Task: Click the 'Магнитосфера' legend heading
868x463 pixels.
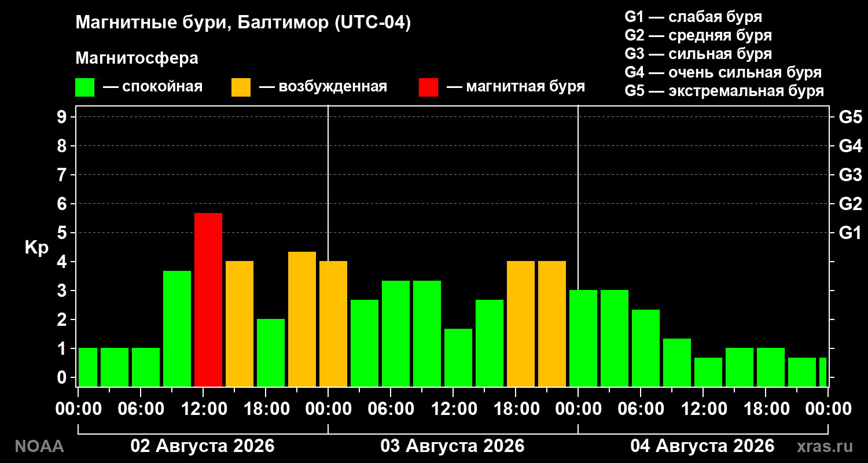Action: pos(137,58)
